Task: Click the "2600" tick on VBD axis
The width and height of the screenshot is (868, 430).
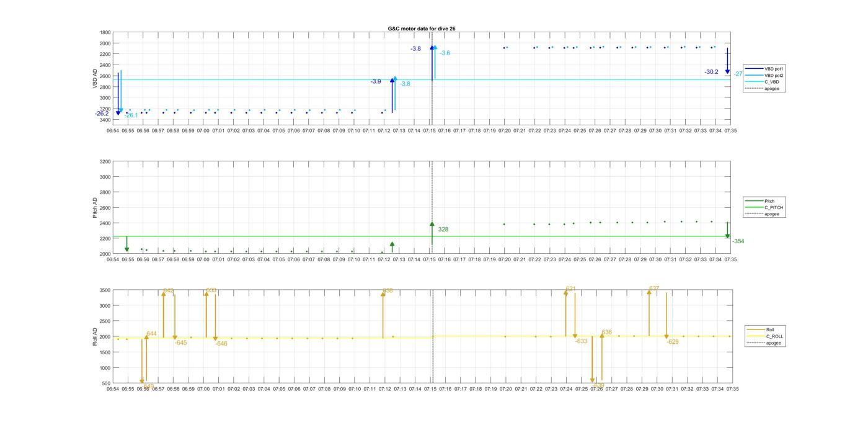Action: click(x=105, y=76)
